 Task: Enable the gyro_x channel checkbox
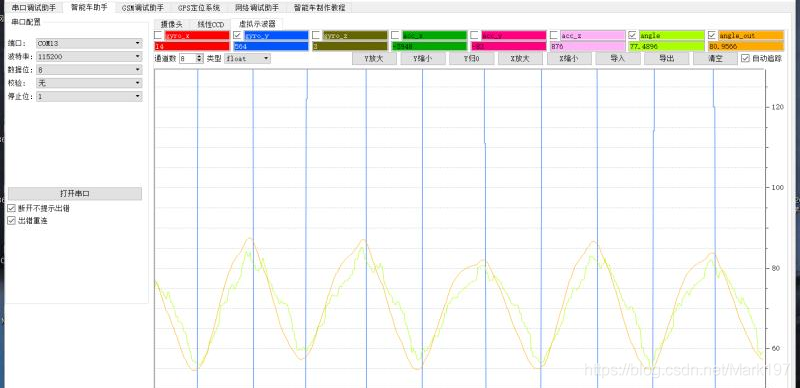point(158,35)
